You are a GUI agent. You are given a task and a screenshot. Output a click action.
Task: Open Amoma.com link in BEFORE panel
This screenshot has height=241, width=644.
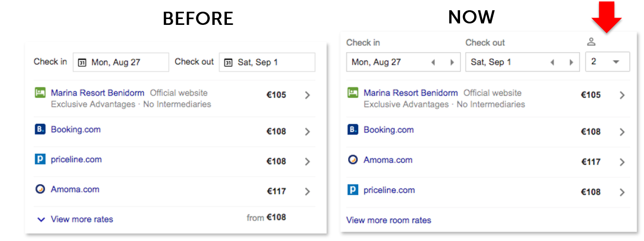point(75,189)
